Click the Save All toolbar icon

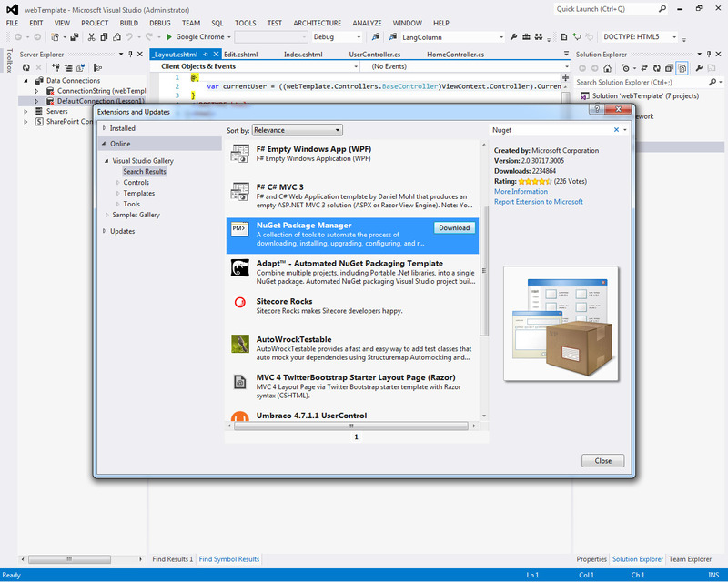tap(75, 37)
